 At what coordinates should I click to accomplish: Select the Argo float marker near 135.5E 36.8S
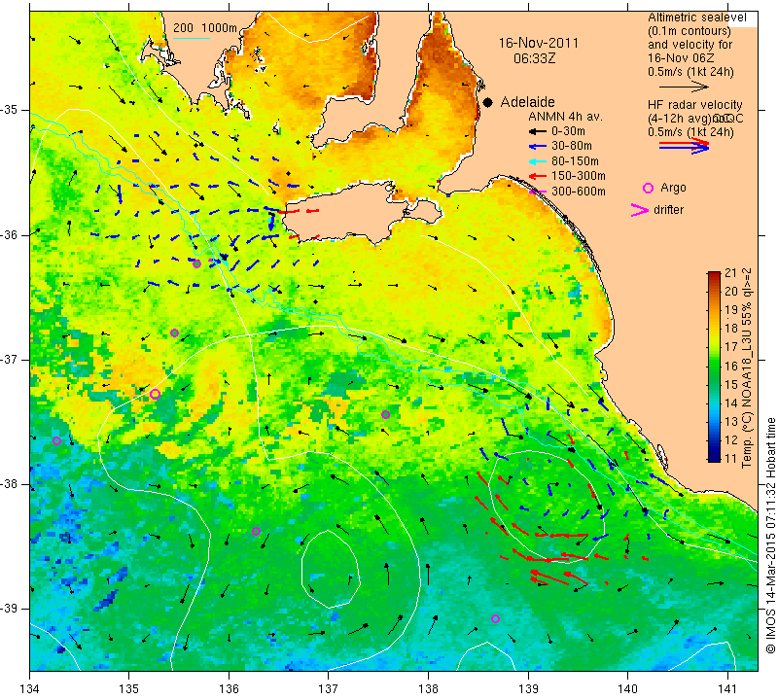point(174,332)
